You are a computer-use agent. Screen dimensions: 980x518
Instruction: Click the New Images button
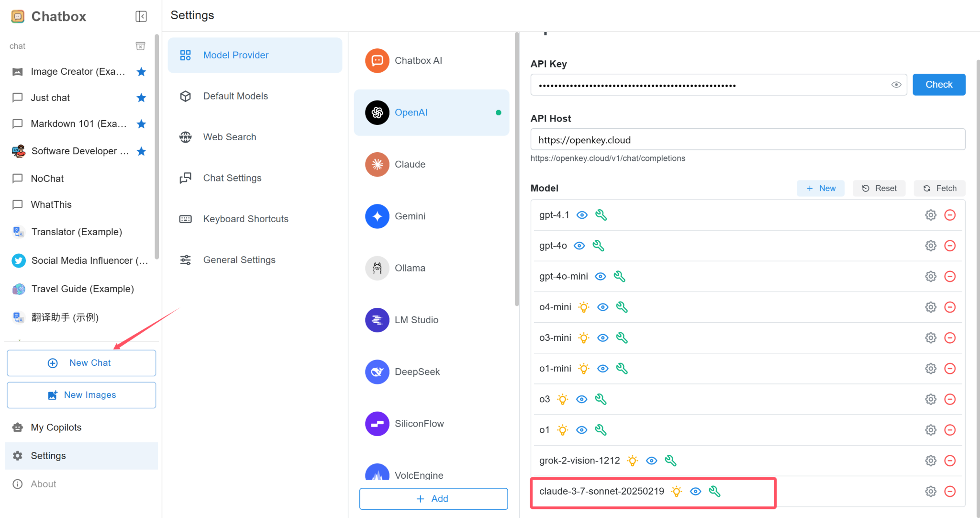(x=81, y=395)
